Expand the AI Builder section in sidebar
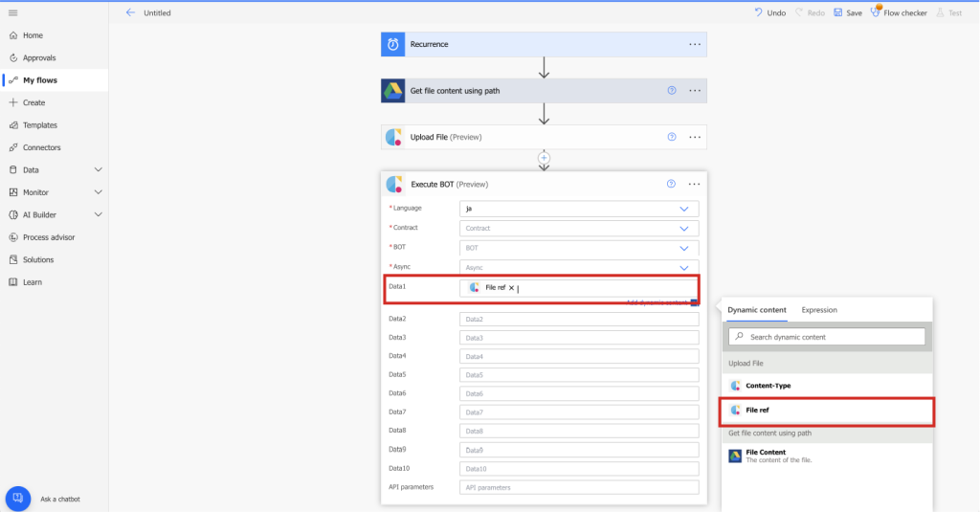Screen dimensions: 980x512 point(99,215)
